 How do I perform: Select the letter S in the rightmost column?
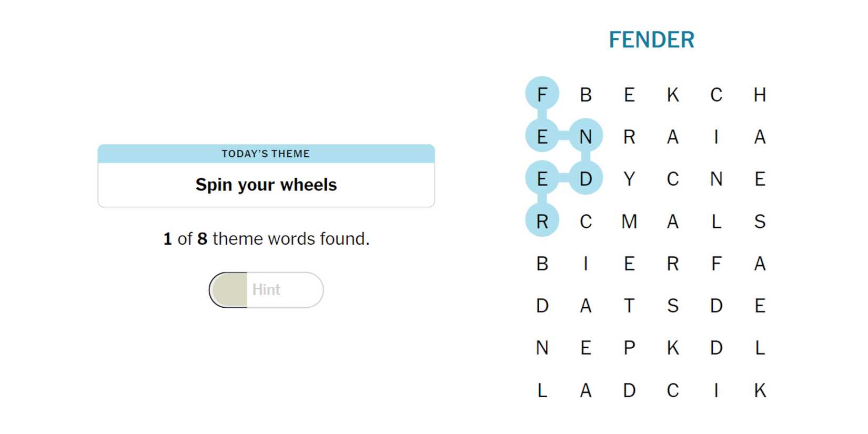point(760,221)
